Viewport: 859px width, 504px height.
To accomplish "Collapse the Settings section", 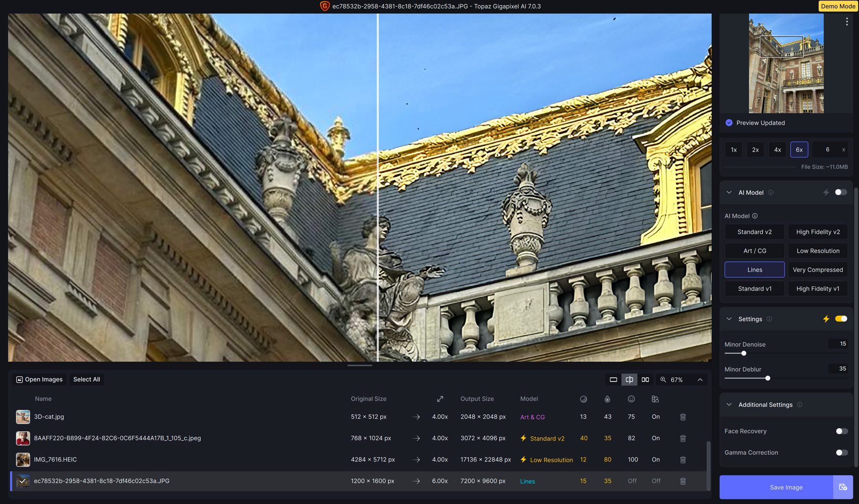I will 729,319.
